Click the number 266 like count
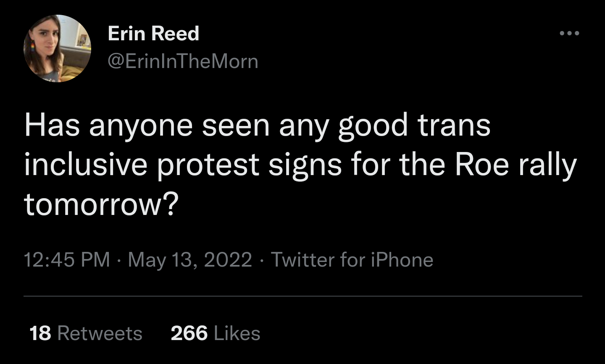This screenshot has height=364, width=605. point(189,333)
